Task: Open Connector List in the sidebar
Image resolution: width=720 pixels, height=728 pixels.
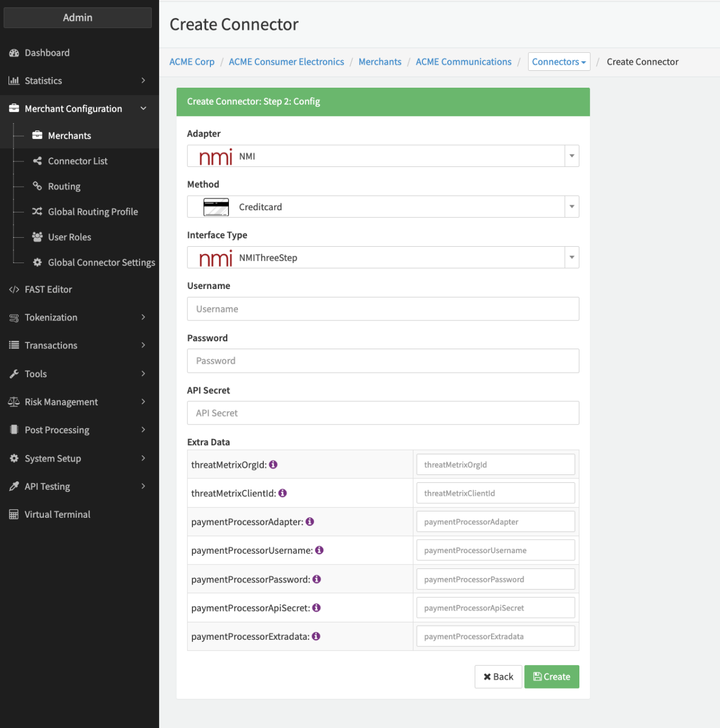Action: click(78, 161)
